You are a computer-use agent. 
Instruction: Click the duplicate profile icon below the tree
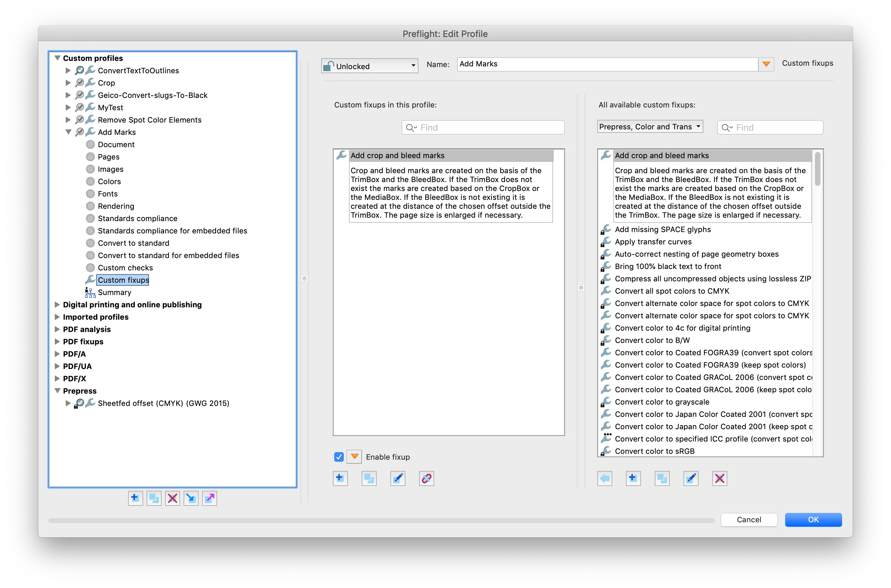[x=154, y=498]
